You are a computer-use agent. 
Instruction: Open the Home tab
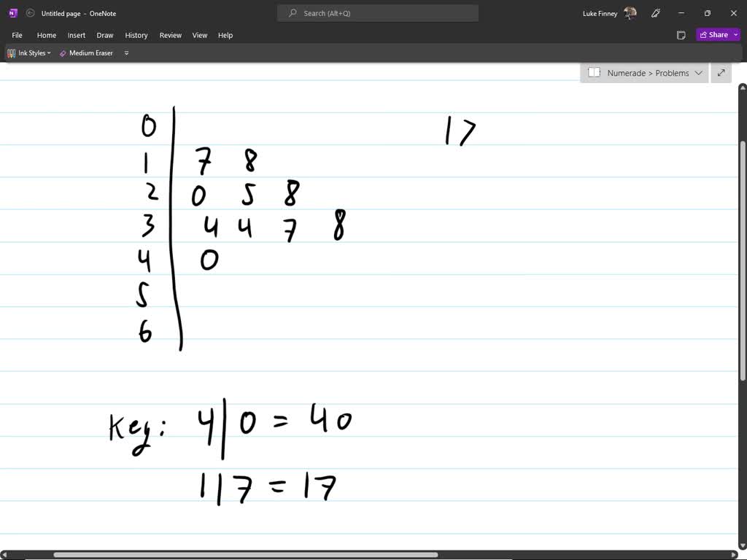[47, 35]
